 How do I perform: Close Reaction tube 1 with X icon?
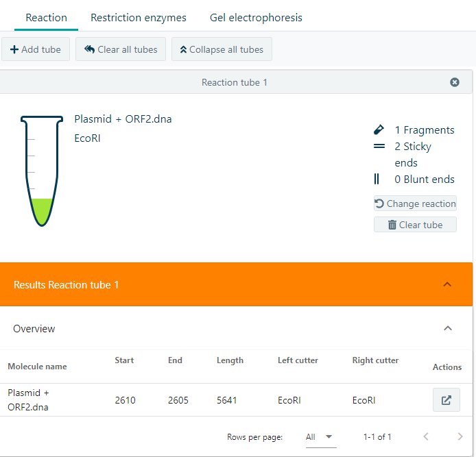tap(455, 82)
